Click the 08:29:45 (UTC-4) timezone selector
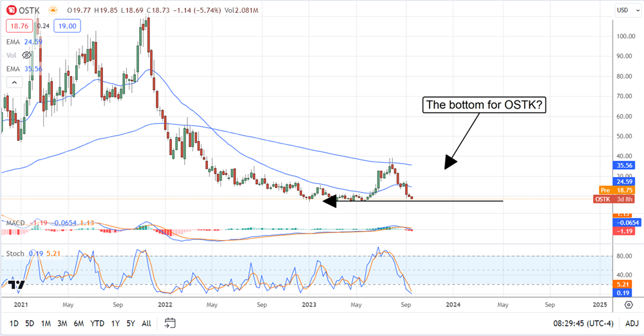 (583, 324)
